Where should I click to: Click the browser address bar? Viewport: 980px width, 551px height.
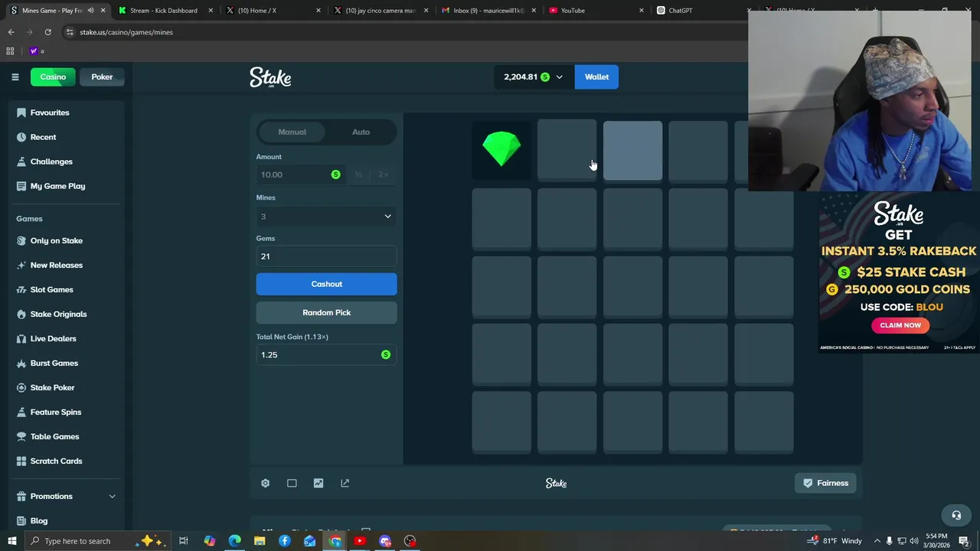[406, 32]
